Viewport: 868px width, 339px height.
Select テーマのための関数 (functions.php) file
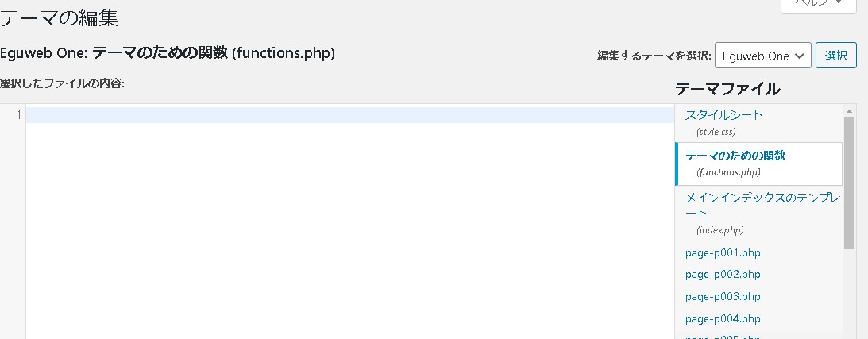coord(735,156)
